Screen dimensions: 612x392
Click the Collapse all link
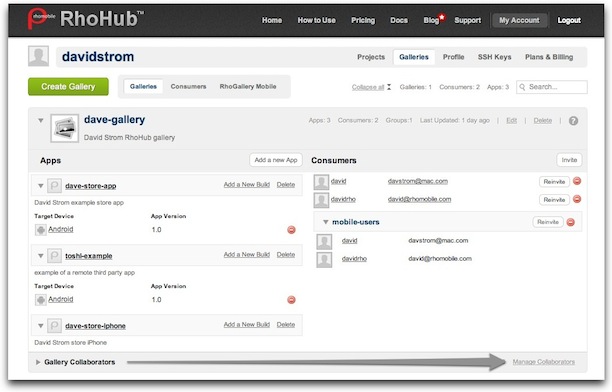tap(368, 87)
